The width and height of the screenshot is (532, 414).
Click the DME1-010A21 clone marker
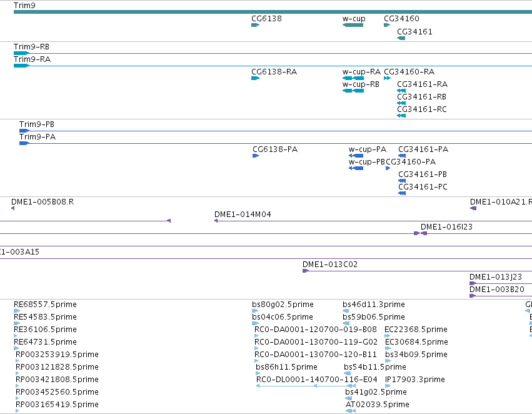(x=473, y=208)
